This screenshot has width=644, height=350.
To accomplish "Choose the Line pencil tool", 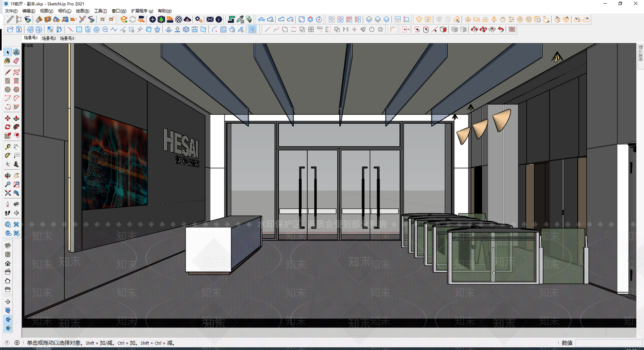I will (x=8, y=72).
